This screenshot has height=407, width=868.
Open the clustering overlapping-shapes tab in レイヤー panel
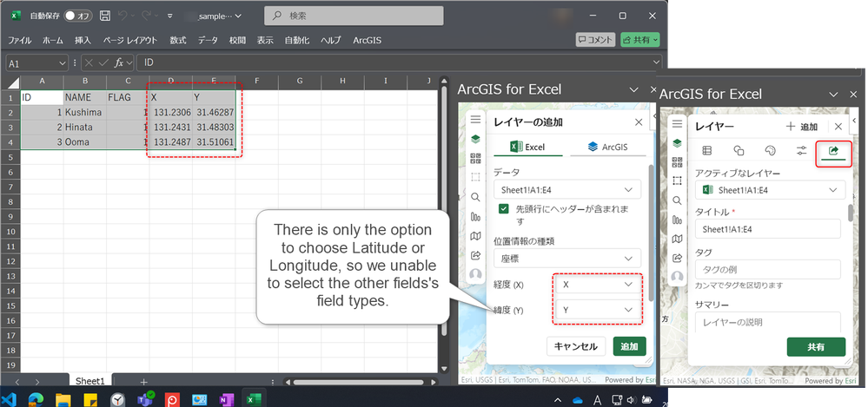pos(739,150)
